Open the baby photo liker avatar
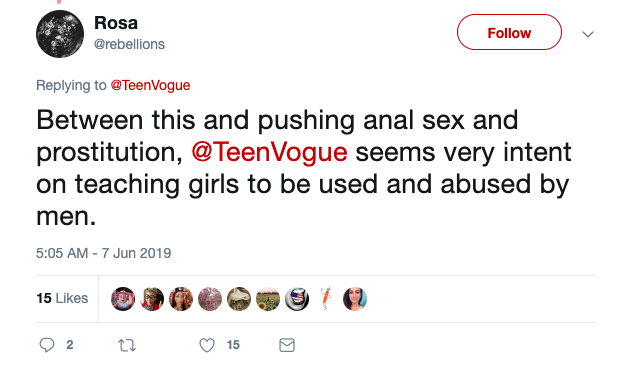 click(x=123, y=299)
